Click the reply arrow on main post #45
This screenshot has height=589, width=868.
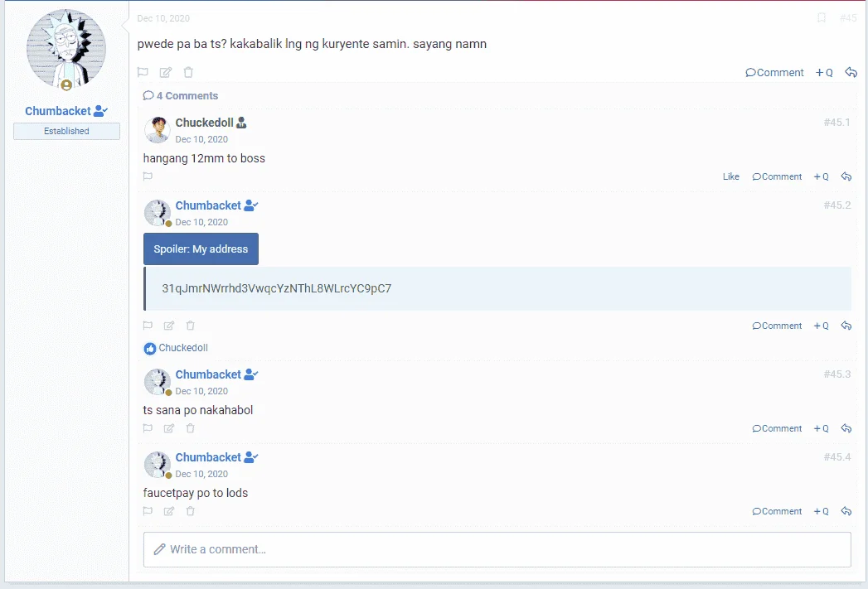851,72
